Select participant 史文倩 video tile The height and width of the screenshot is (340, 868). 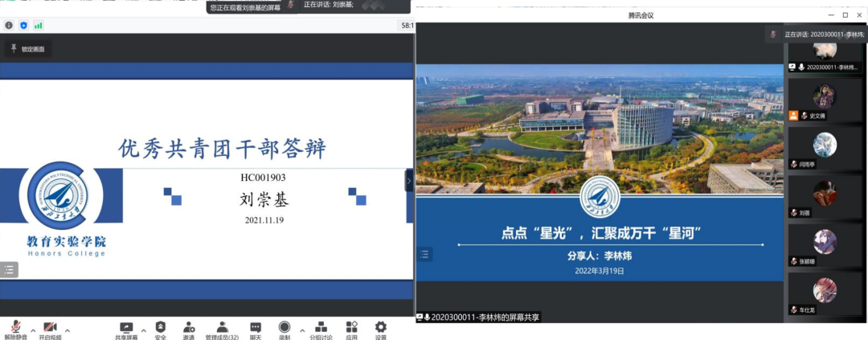(x=824, y=99)
